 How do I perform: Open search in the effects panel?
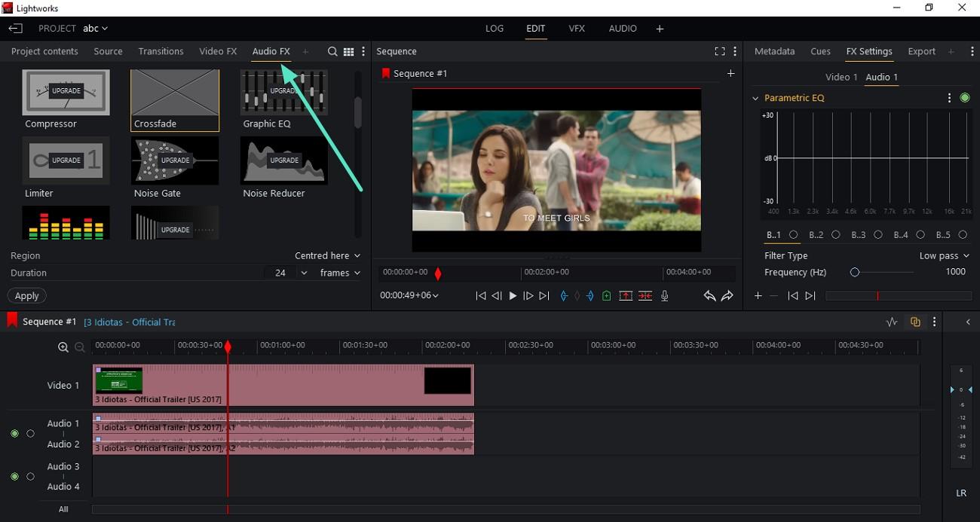click(x=332, y=51)
